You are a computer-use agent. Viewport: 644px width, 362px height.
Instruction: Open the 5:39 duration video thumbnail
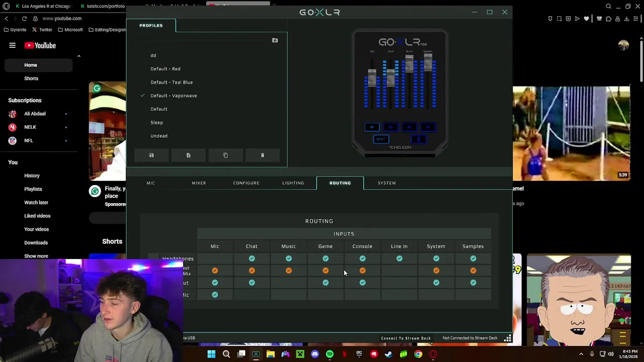point(572,133)
